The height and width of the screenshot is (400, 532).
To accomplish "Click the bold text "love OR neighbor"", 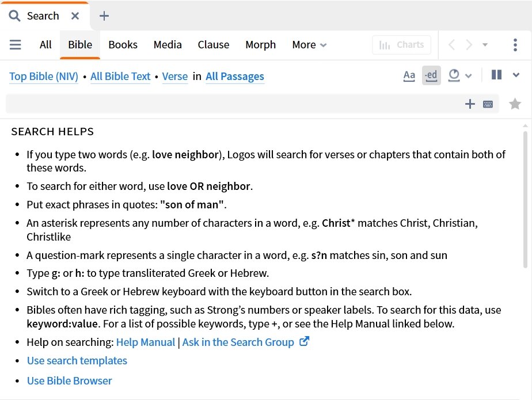I will point(208,186).
